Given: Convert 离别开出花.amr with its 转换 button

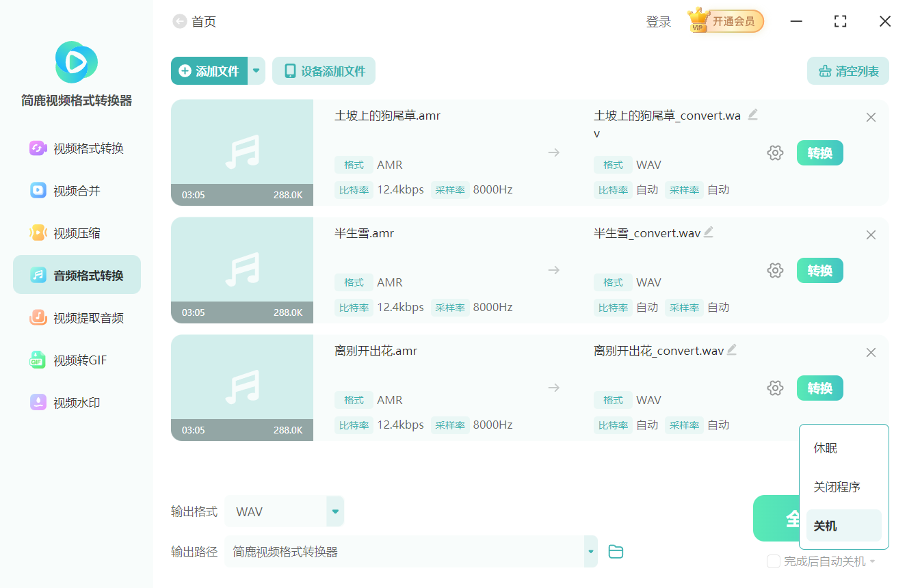Looking at the screenshot, I should pyautogui.click(x=820, y=388).
